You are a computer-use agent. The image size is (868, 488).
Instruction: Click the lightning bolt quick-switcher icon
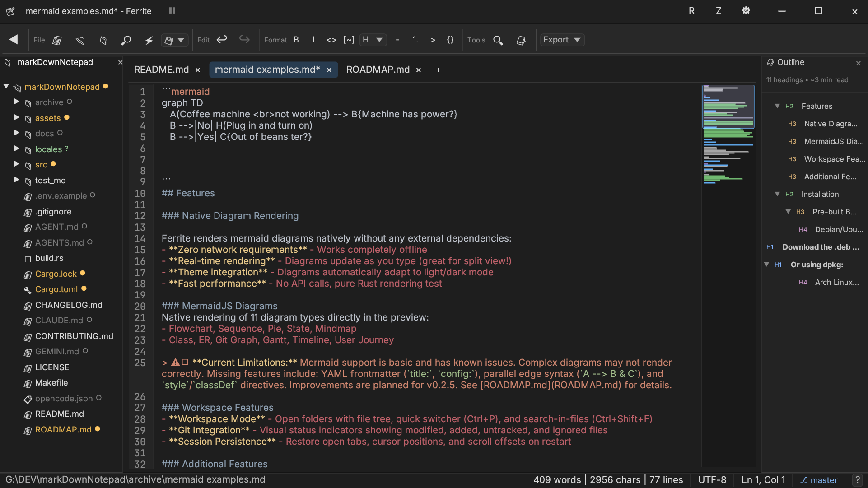pos(149,41)
